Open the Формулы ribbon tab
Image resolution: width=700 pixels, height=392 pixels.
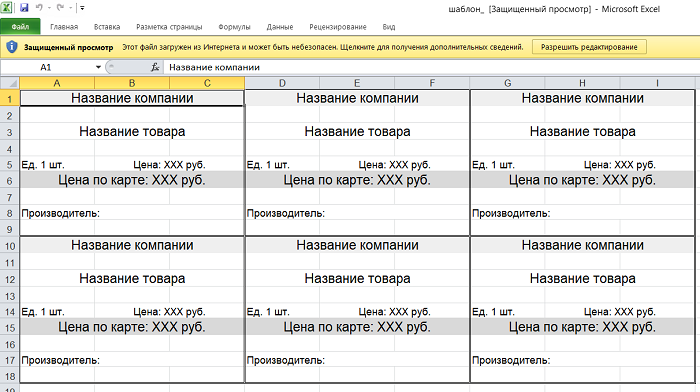(234, 27)
